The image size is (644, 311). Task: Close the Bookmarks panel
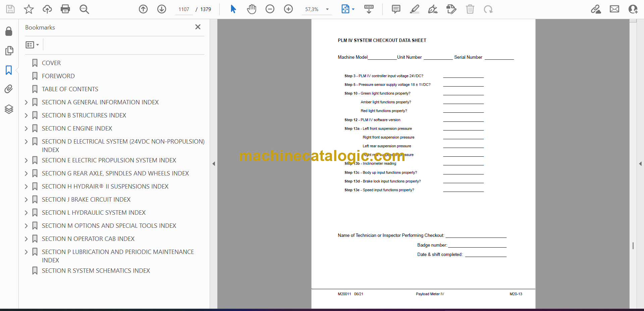198,27
